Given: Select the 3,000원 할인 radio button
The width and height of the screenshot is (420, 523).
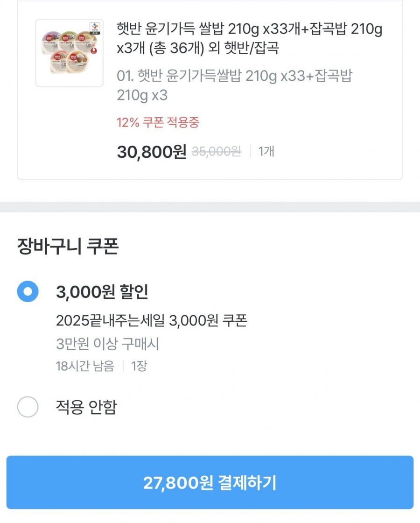Looking at the screenshot, I should (x=28, y=292).
